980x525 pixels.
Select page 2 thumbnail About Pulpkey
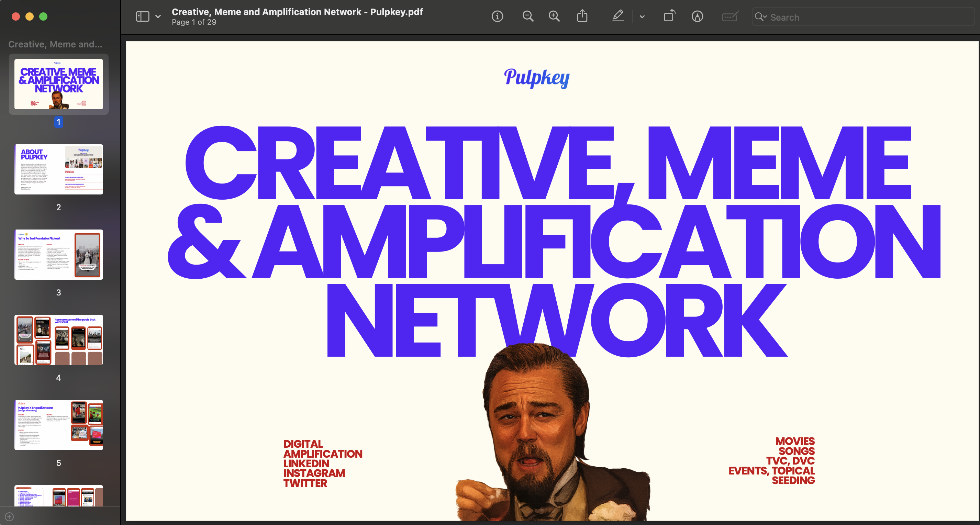(x=58, y=169)
